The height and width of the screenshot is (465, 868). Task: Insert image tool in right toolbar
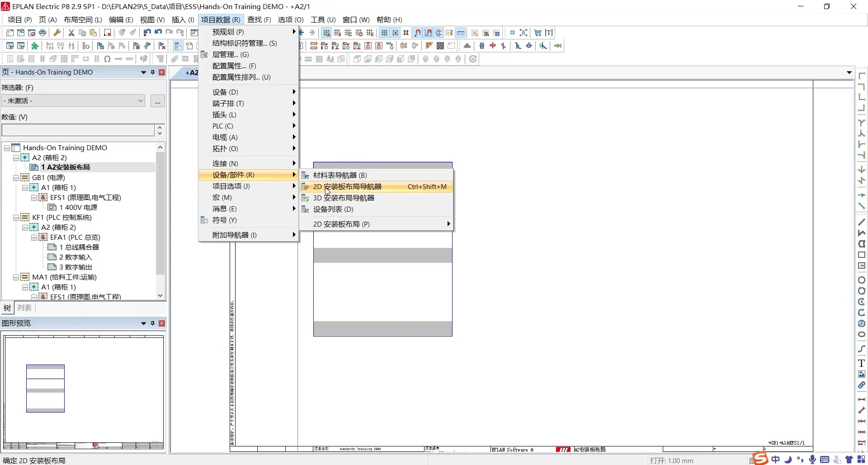862,374
